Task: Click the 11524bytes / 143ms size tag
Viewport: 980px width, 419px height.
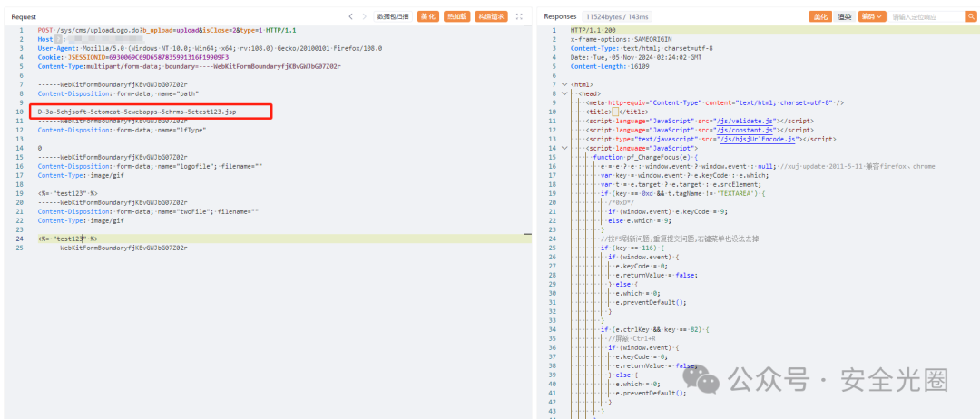Action: pos(616,16)
